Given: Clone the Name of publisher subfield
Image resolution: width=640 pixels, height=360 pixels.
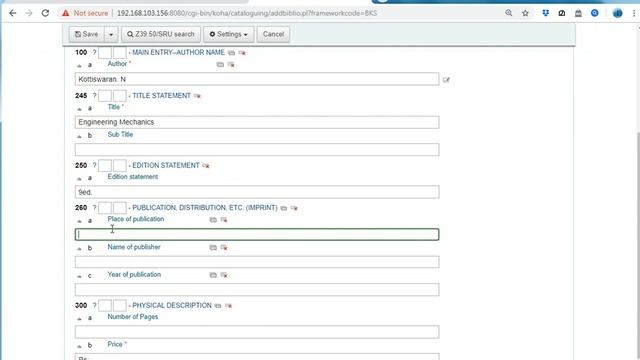Looking at the screenshot, I should point(213,247).
